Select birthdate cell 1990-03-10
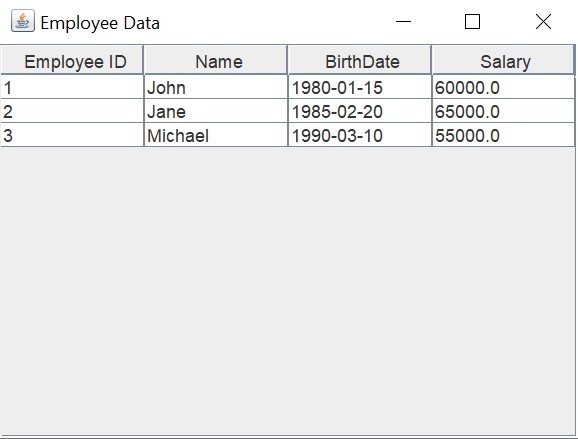578x439 pixels. click(x=359, y=135)
